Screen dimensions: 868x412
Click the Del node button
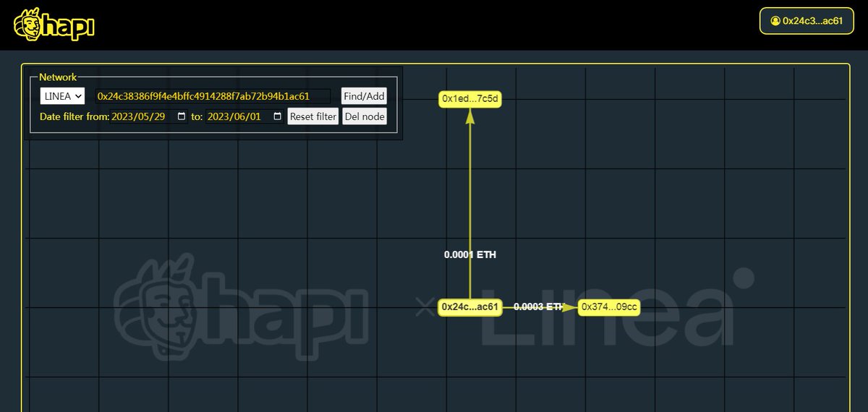(x=365, y=116)
